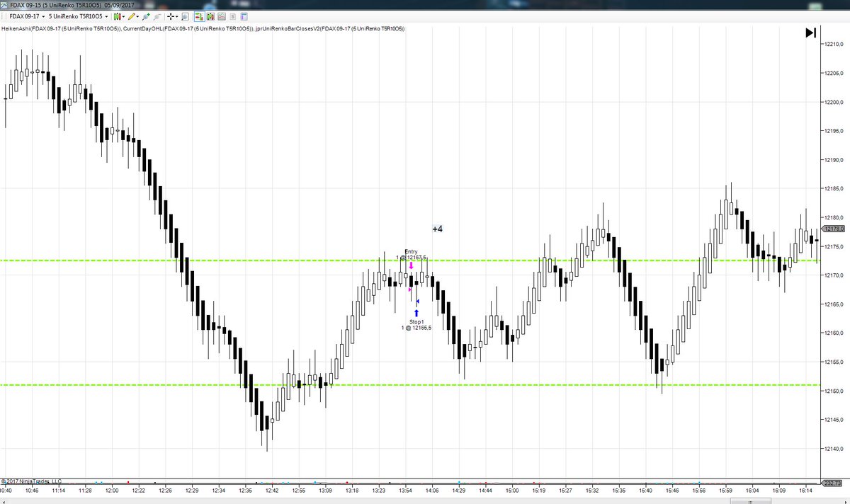Click the green connect plug icon
The height and width of the screenshot is (504, 850).
146,16
